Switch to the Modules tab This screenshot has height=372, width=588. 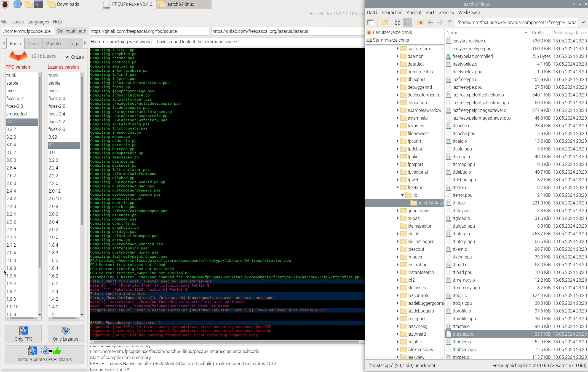(54, 44)
